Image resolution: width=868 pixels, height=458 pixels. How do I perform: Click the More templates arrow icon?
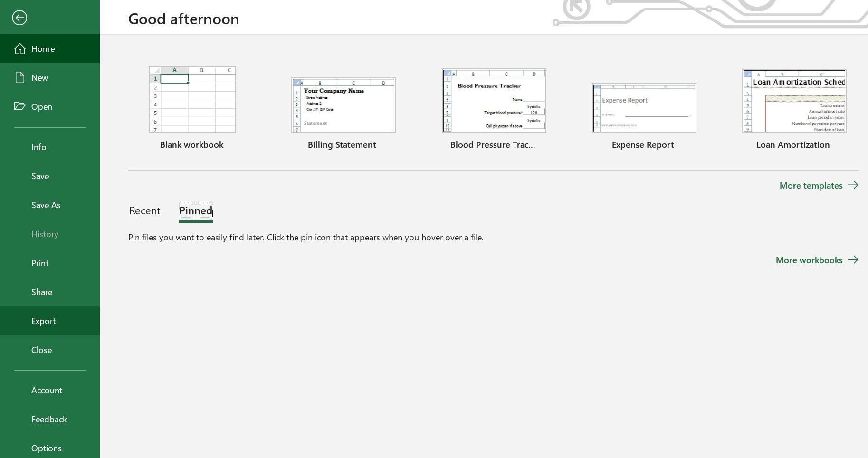pos(853,185)
